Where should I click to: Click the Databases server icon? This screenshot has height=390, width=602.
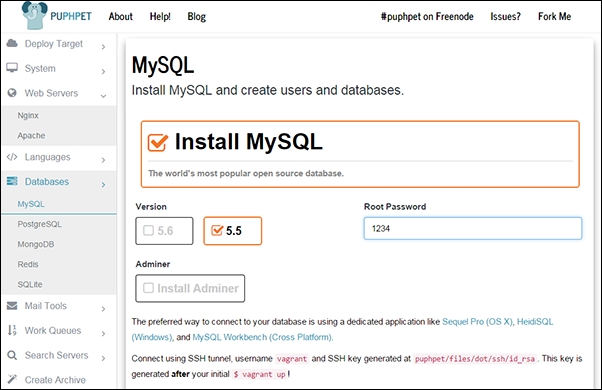tap(12, 181)
